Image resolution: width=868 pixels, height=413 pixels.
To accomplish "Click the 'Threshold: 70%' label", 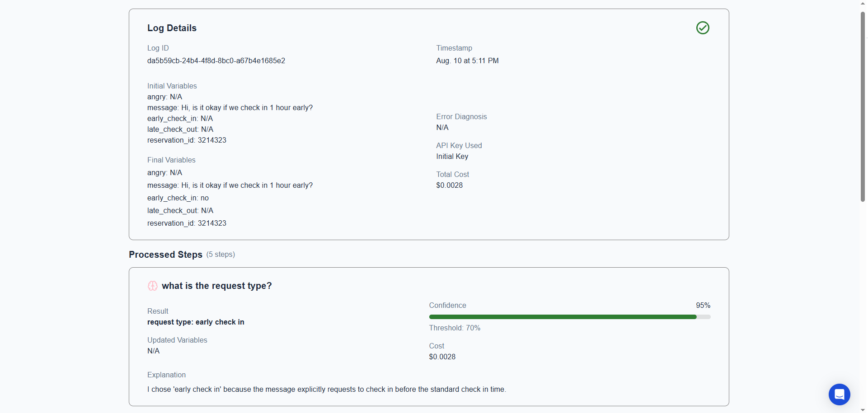I will (x=455, y=328).
